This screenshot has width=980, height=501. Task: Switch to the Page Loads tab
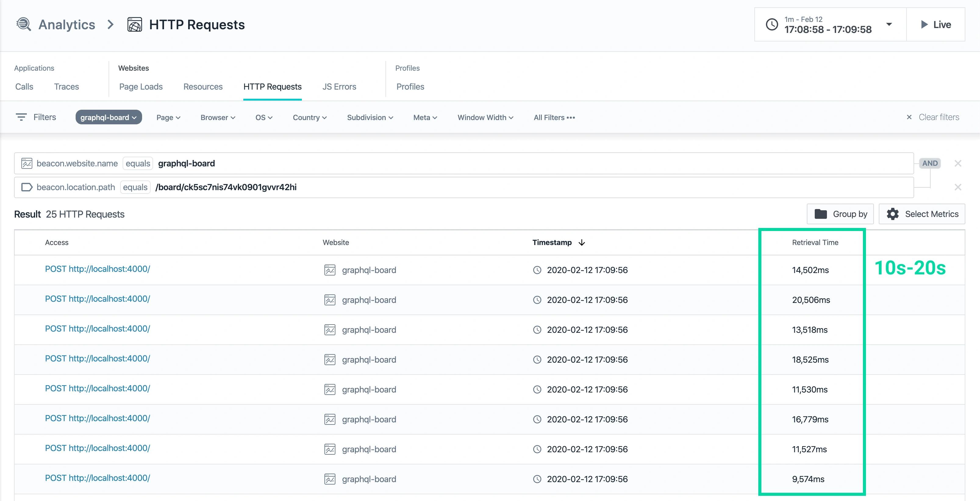(x=141, y=87)
